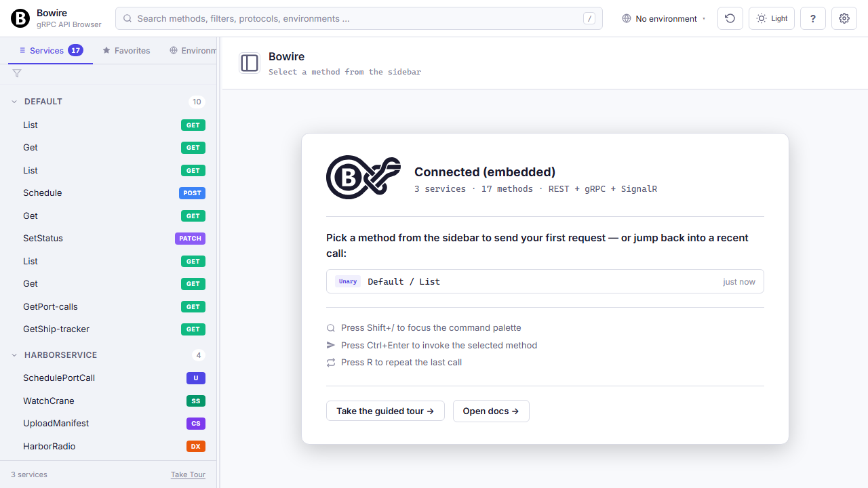This screenshot has height=488, width=868.
Task: Click the "REST + gRPC + SignalR" summary line
Action: pyautogui.click(x=603, y=189)
